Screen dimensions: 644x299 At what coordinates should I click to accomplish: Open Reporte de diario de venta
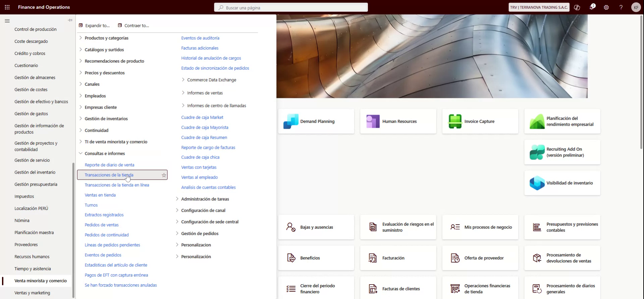click(x=109, y=165)
